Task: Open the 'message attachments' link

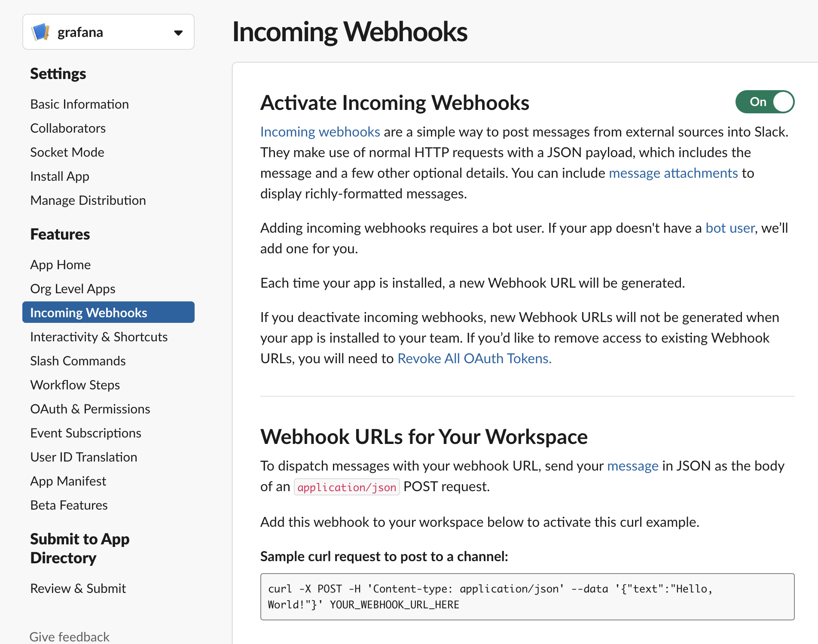Action: (673, 173)
